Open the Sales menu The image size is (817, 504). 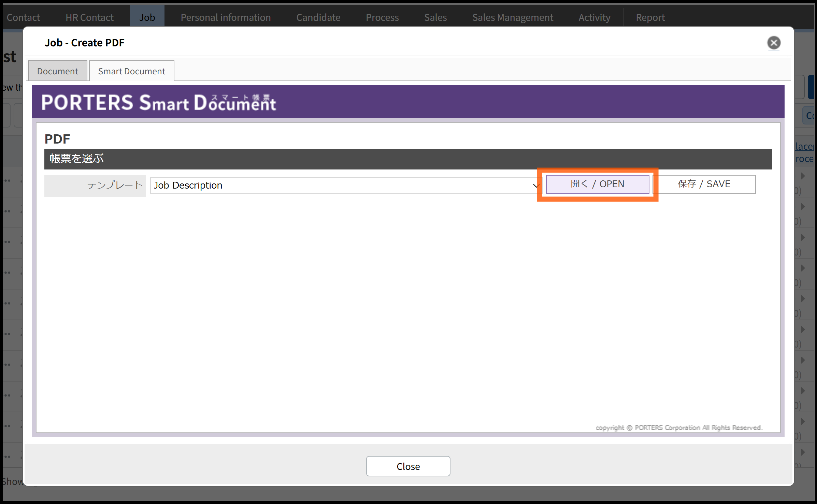[435, 17]
